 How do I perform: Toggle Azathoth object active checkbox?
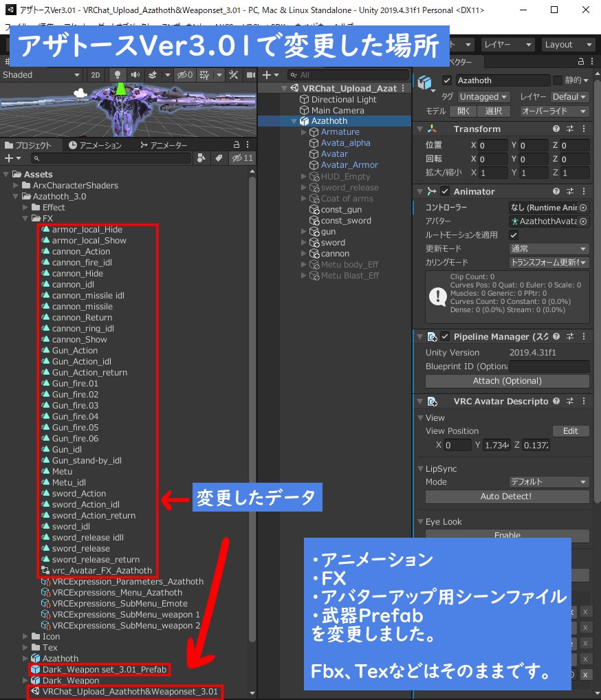(x=446, y=80)
